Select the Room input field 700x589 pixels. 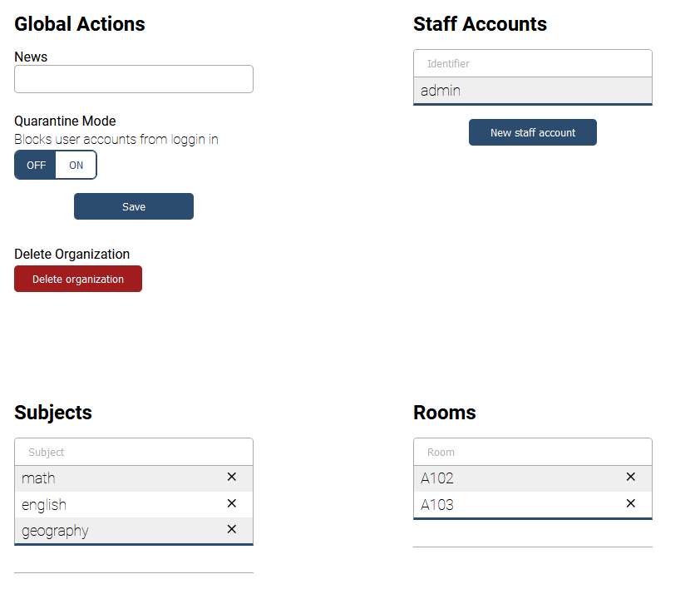coord(532,452)
